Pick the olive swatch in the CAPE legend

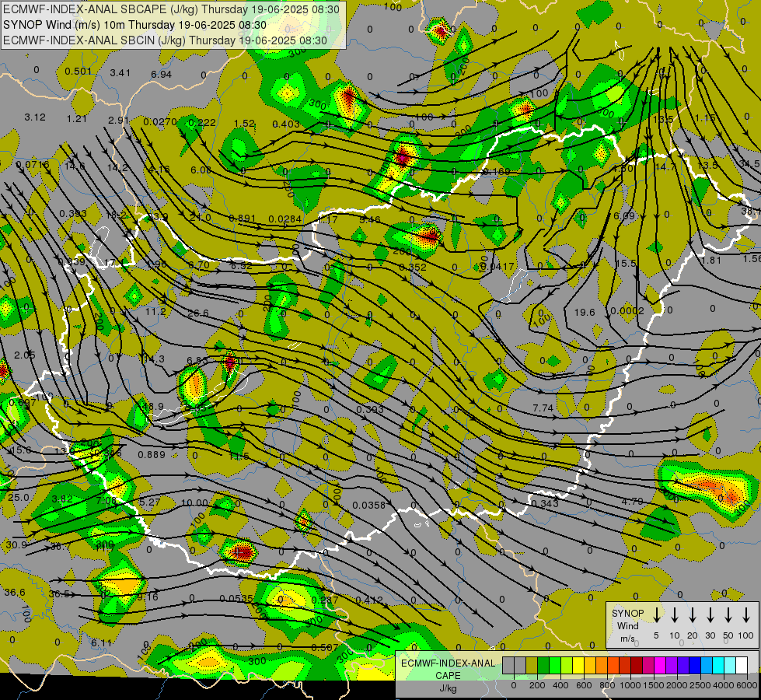click(x=532, y=666)
